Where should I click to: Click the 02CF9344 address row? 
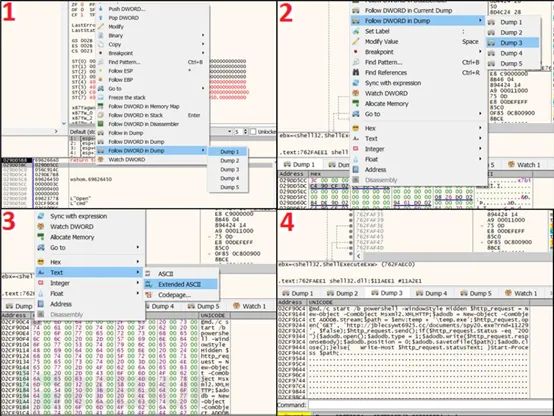[291, 336]
